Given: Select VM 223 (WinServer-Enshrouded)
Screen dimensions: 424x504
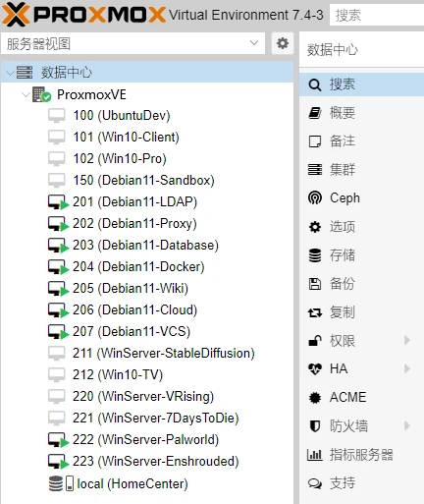Looking at the screenshot, I should [x=156, y=462].
